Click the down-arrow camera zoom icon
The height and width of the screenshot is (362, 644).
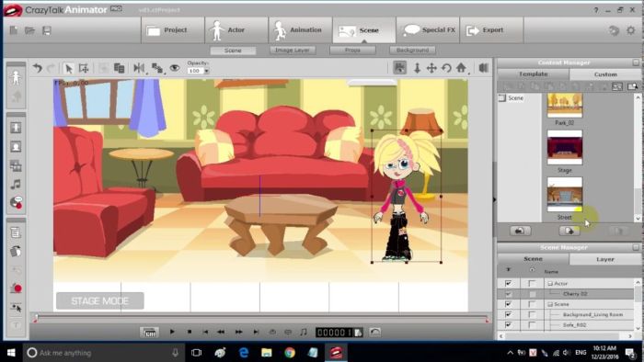coord(417,68)
